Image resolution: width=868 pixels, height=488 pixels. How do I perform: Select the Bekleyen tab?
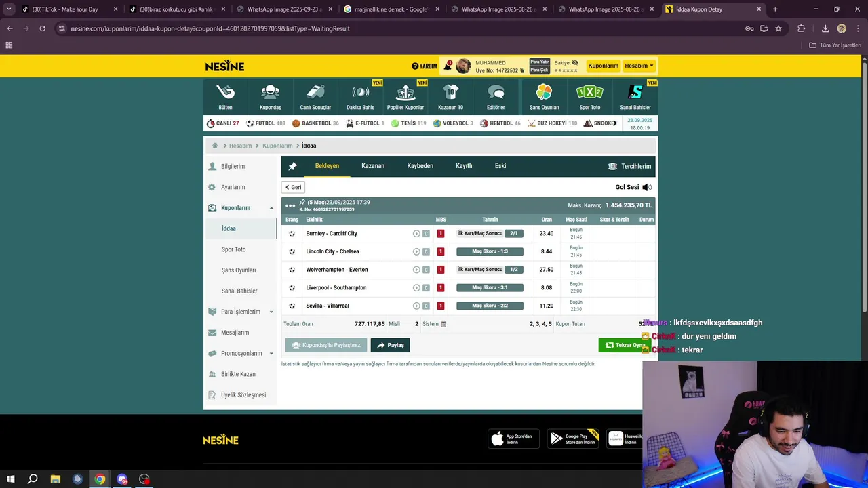327,166
